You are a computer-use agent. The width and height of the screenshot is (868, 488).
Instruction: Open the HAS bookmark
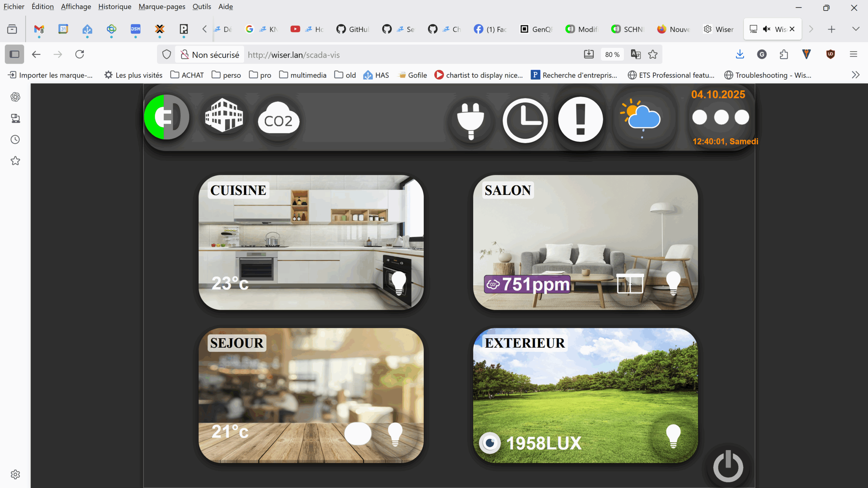[x=376, y=75]
